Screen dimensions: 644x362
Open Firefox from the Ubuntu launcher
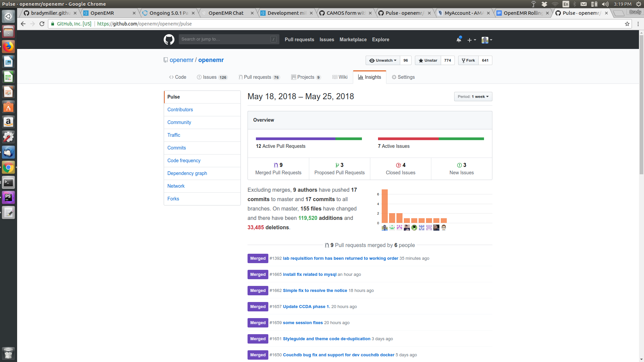[x=8, y=47]
